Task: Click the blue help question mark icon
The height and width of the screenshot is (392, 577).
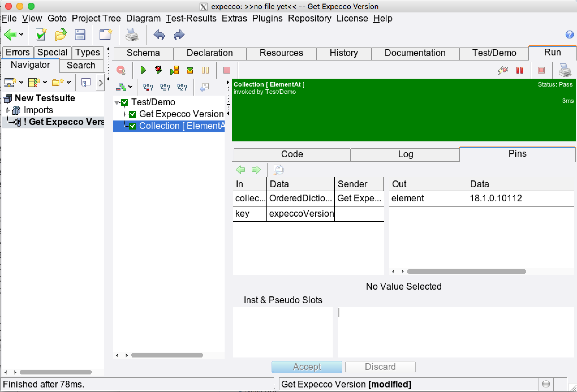Action: pos(569,35)
